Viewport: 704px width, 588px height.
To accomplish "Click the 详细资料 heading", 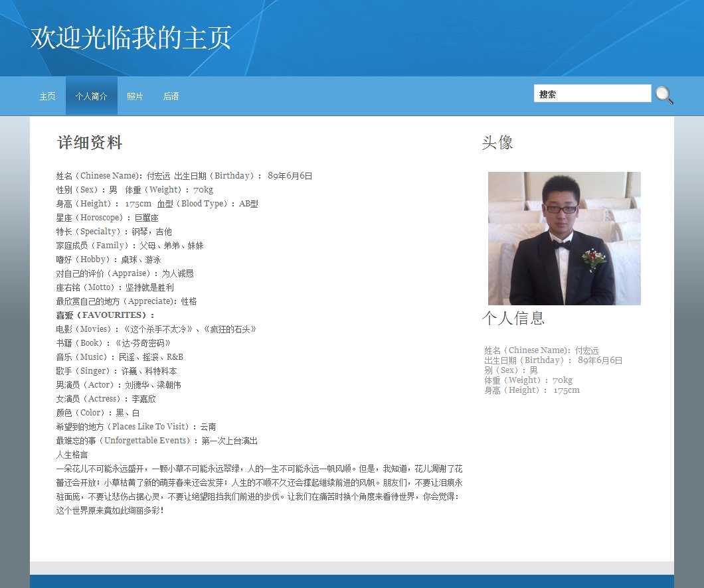I will tap(90, 143).
